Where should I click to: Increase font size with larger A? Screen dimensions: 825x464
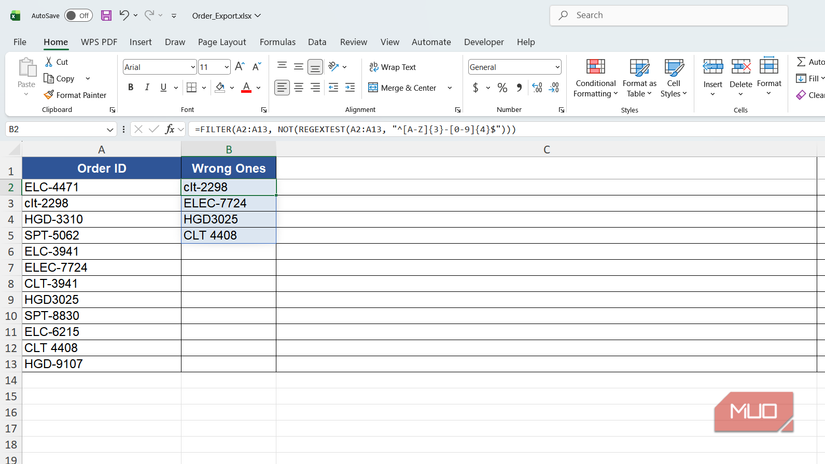click(x=239, y=67)
